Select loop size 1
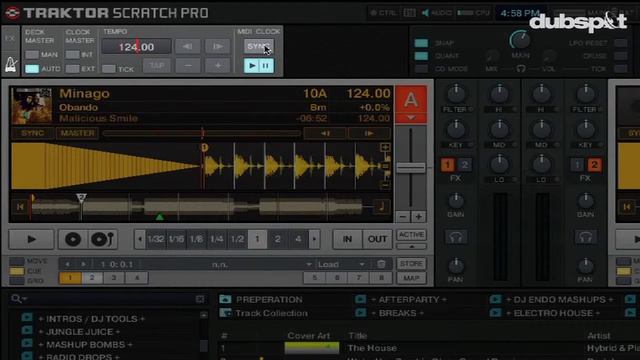 pyautogui.click(x=257, y=239)
